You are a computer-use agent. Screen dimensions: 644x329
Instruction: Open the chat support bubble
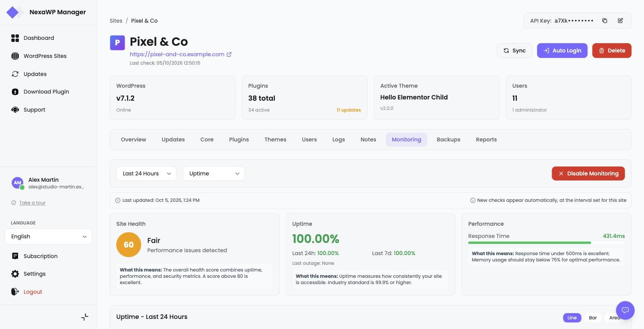point(625,311)
